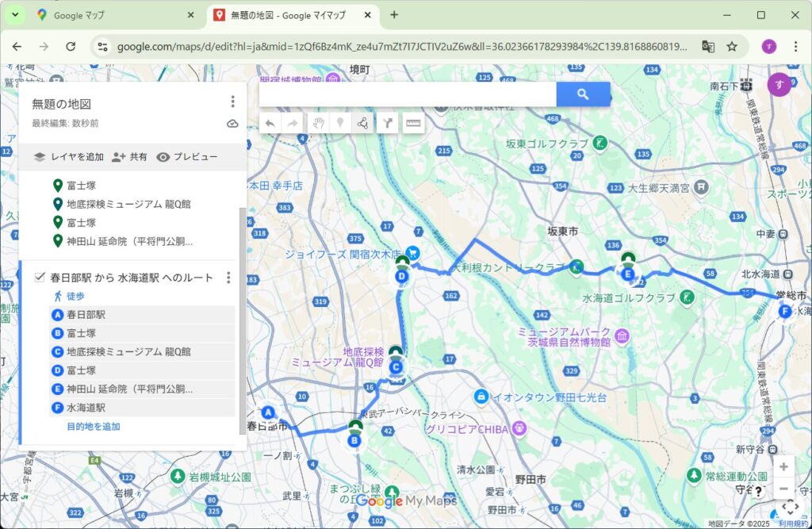Screen dimensions: 812x529
Task: Click marker F on the map
Action: (x=785, y=312)
